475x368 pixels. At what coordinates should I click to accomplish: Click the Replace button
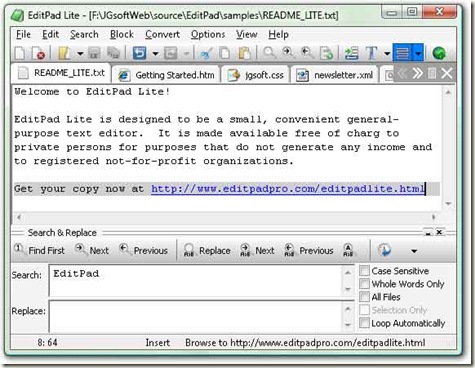click(x=207, y=250)
